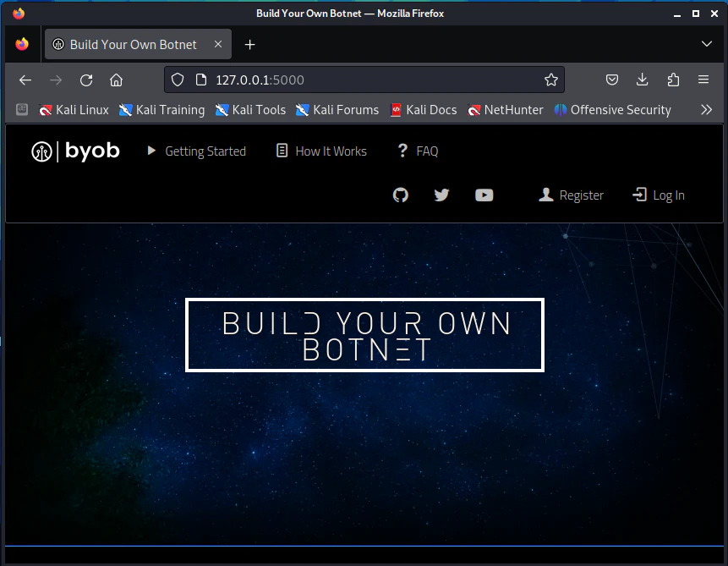Close the Build Your Own Botnet tab

(218, 44)
